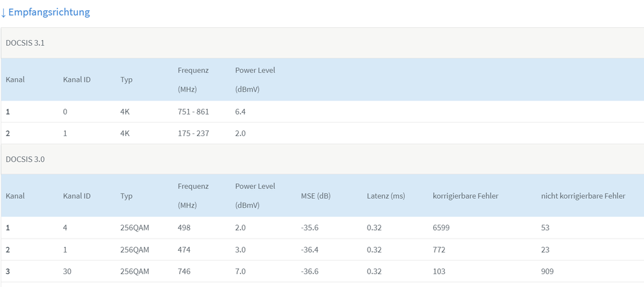
Task: Click the nicht korrigierbare Fehler column header
Action: [x=583, y=195]
